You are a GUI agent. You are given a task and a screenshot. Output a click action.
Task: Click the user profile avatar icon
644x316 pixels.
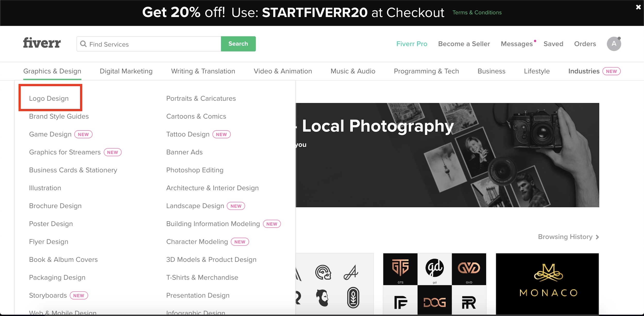(x=613, y=44)
